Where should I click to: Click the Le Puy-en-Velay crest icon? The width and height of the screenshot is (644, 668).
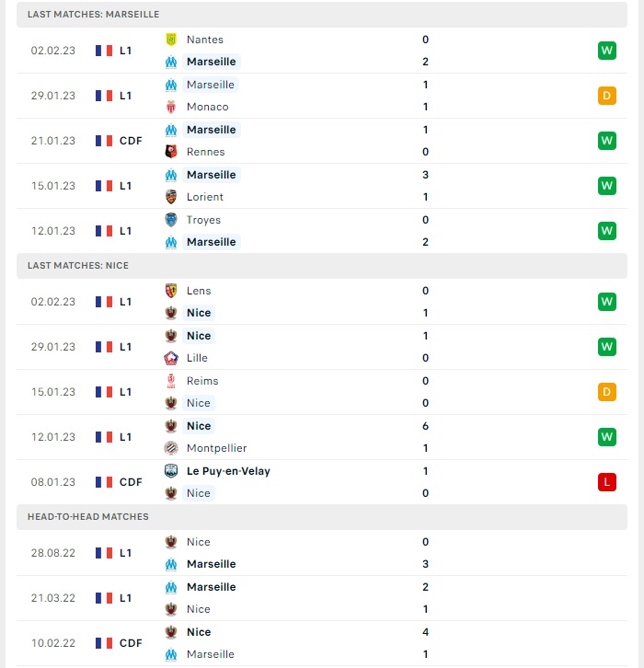171,472
